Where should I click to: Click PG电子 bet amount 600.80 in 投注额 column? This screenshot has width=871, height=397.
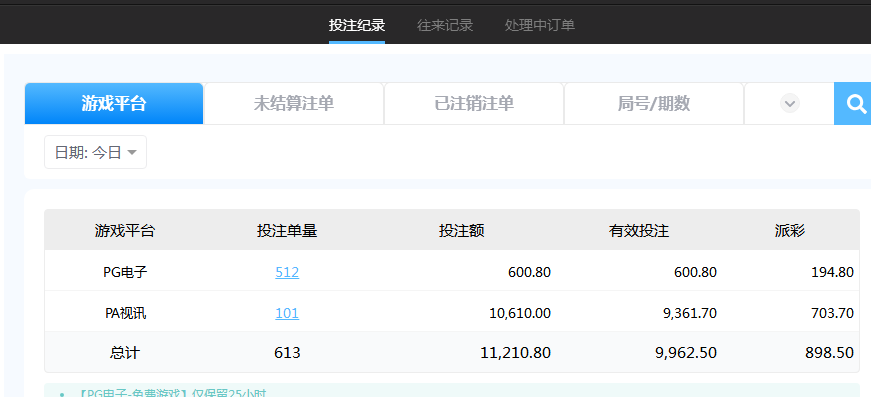pos(529,273)
